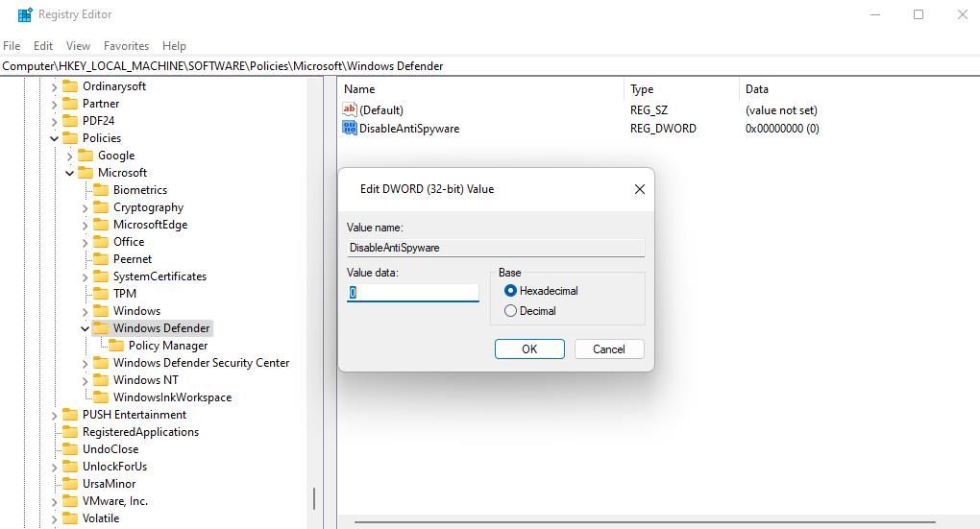
Task: Click the Google folder icon
Action: 86,156
